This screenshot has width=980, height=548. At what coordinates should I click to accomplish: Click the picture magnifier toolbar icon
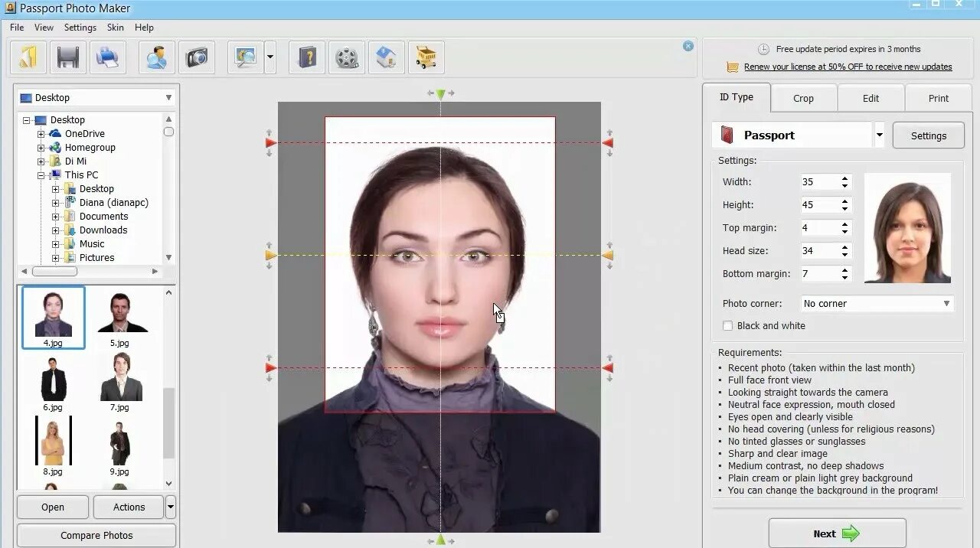246,57
